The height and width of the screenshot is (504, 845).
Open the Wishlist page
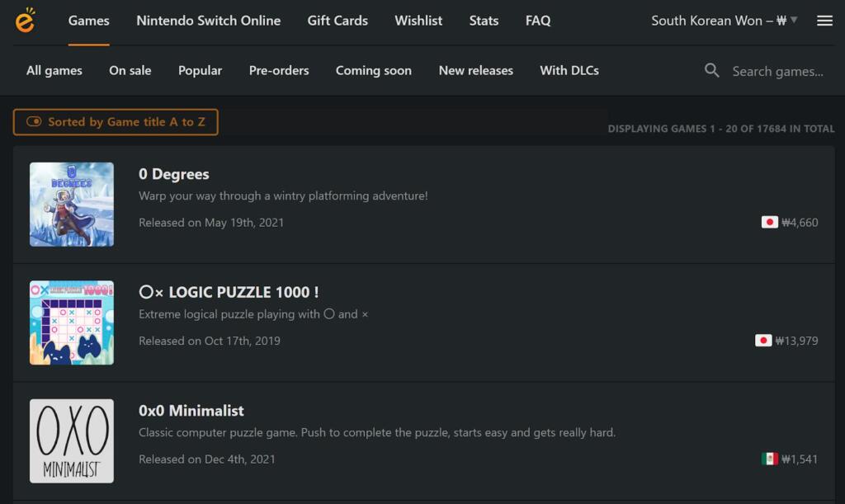(418, 21)
